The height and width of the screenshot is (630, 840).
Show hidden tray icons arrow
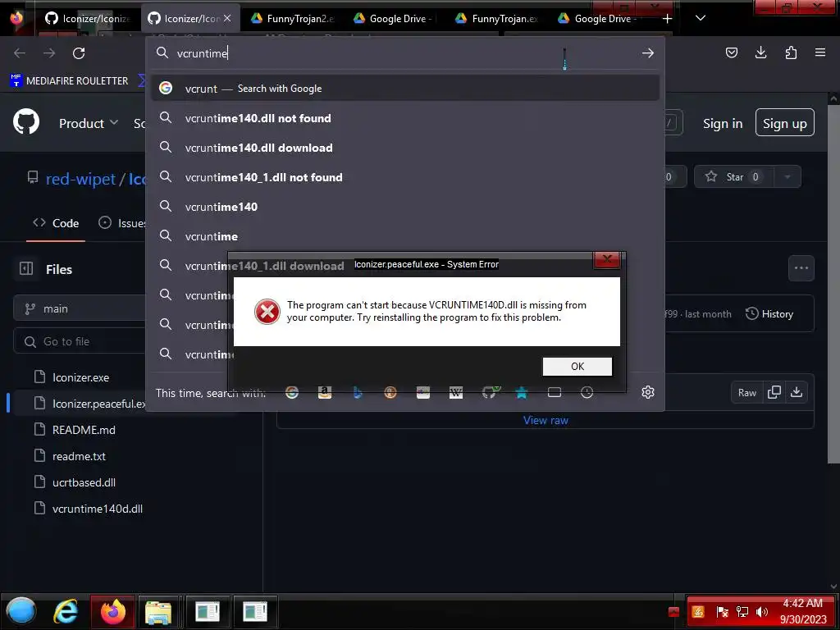(x=674, y=612)
